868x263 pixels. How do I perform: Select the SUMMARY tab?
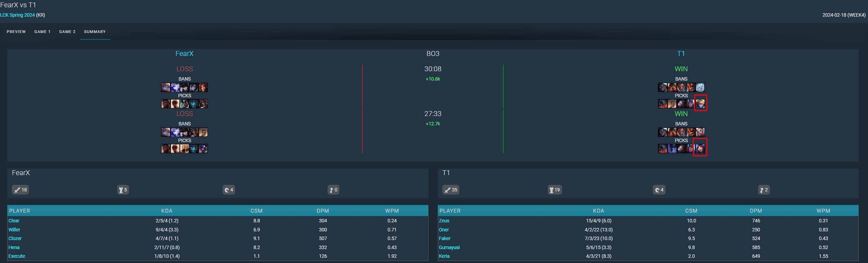tap(95, 32)
